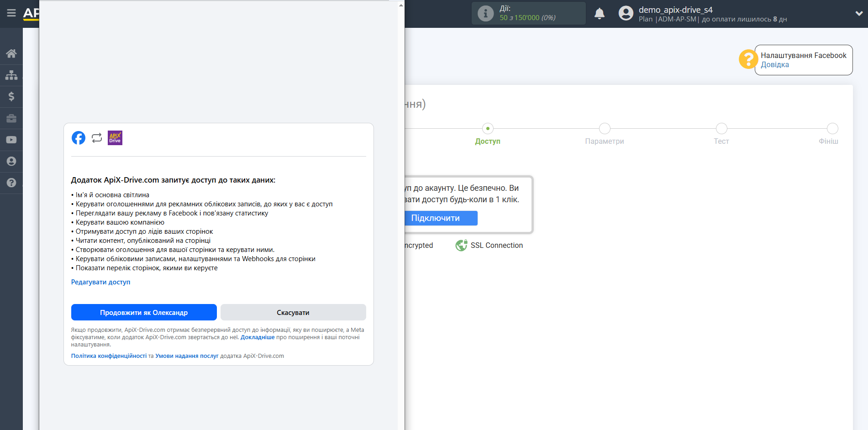Click the Доступ step circle marker
This screenshot has height=430, width=868.
pyautogui.click(x=488, y=128)
